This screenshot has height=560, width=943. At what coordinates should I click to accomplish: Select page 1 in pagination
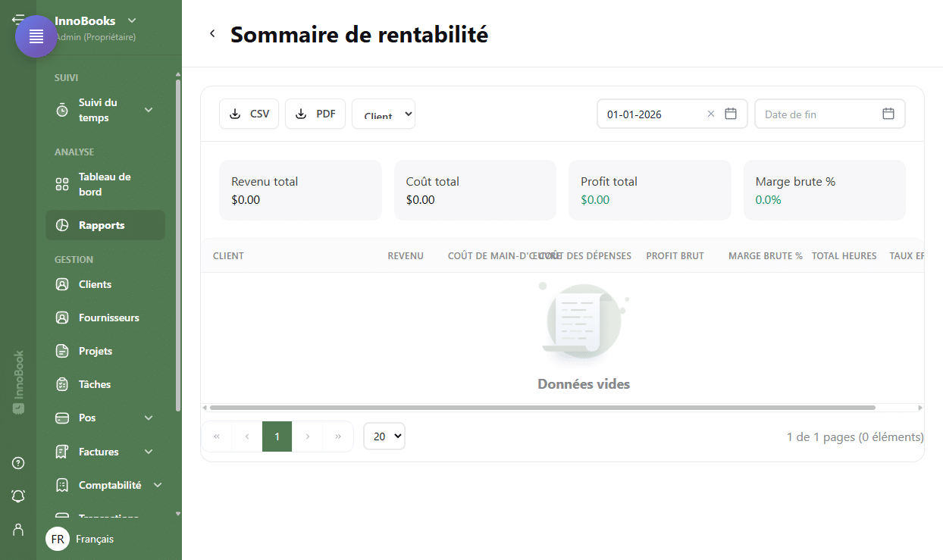tap(277, 436)
